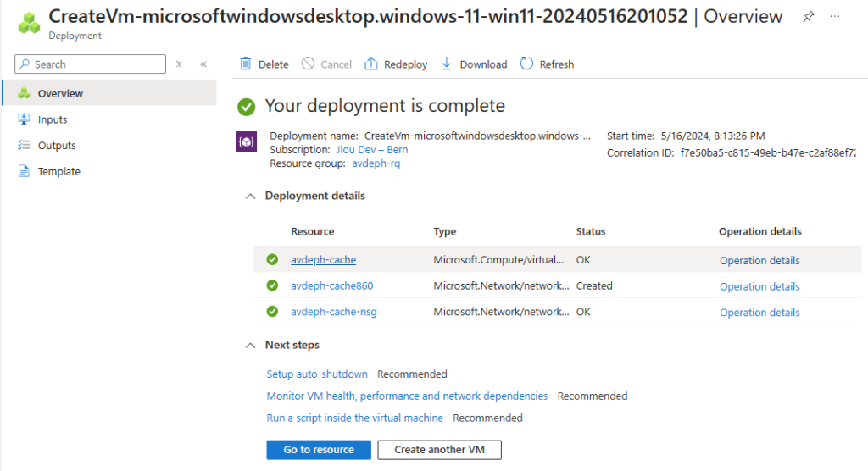Click the green check beside avdeph-cache-nsg
Image resolution: width=868 pixels, height=471 pixels.
coord(272,311)
